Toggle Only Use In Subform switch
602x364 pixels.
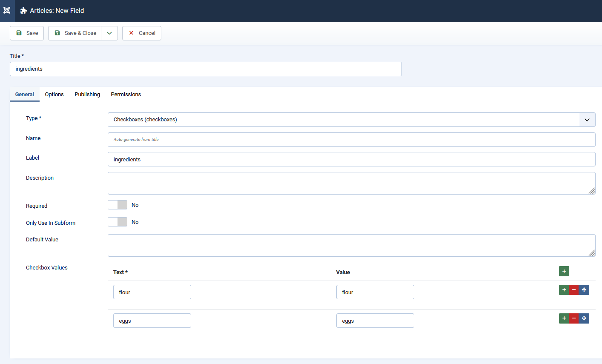coord(118,222)
